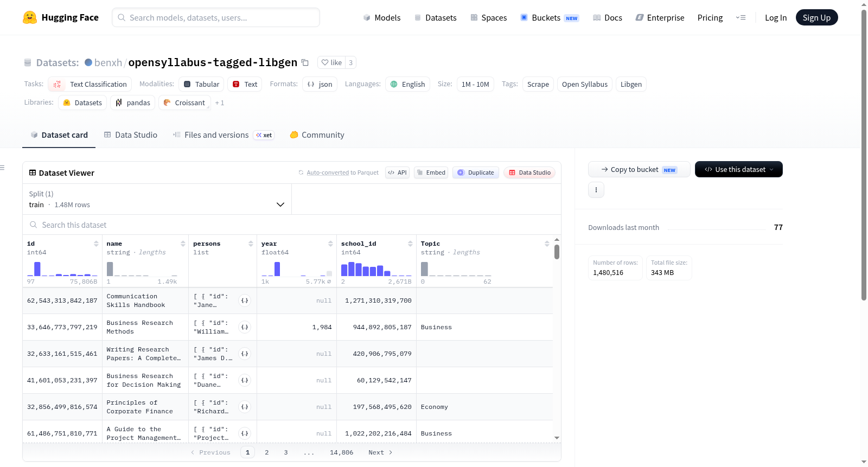The image size is (868, 467).
Task: Select the json format tag
Action: click(x=320, y=84)
